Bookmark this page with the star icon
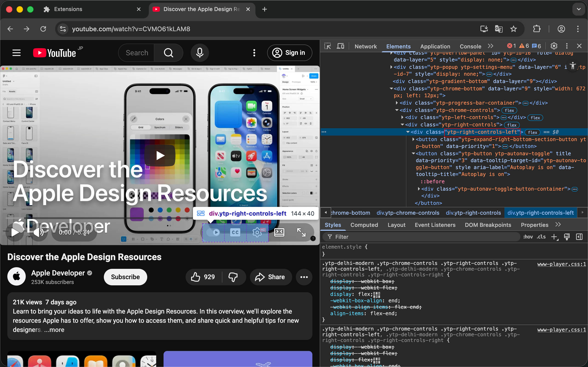The width and height of the screenshot is (588, 367). point(513,29)
